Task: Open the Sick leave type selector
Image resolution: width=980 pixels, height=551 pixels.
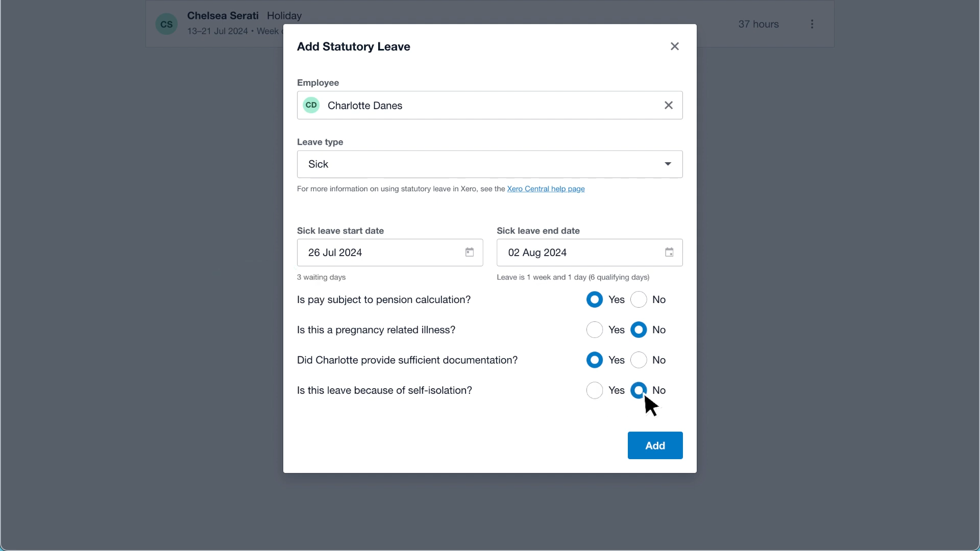Action: [489, 164]
